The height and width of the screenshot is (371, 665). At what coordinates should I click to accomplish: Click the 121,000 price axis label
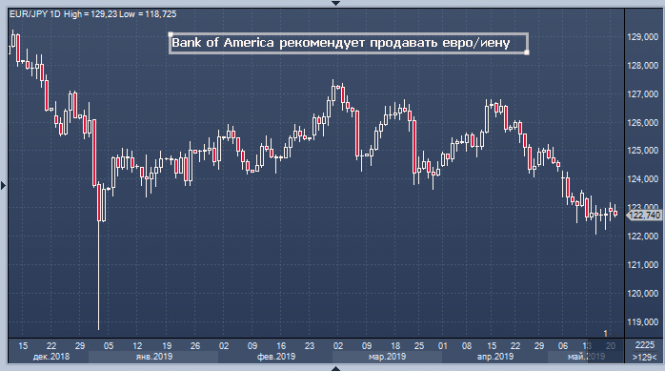tap(643, 265)
